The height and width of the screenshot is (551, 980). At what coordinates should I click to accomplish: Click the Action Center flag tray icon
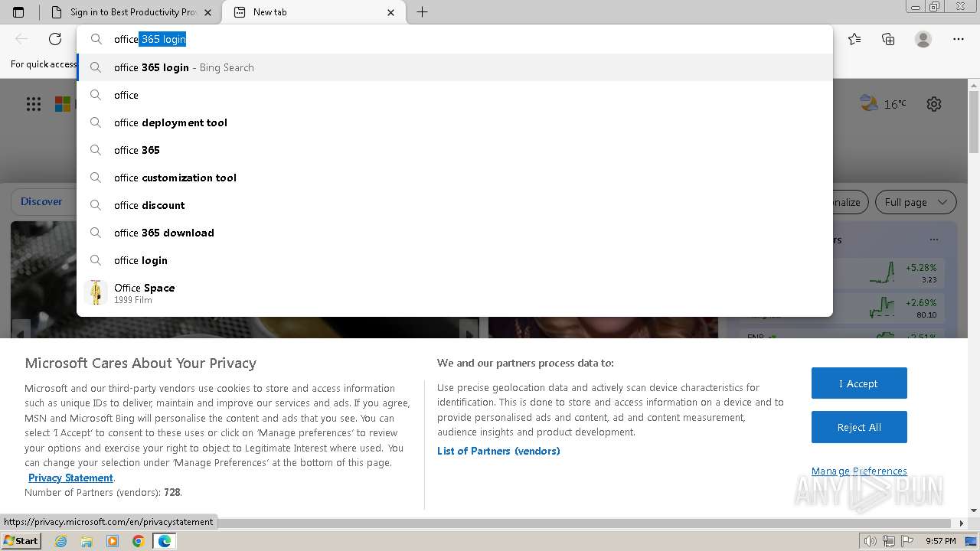pyautogui.click(x=907, y=541)
